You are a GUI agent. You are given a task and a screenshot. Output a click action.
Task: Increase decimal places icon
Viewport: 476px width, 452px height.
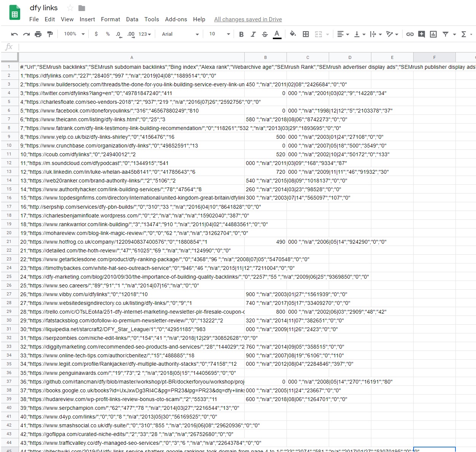point(131,34)
